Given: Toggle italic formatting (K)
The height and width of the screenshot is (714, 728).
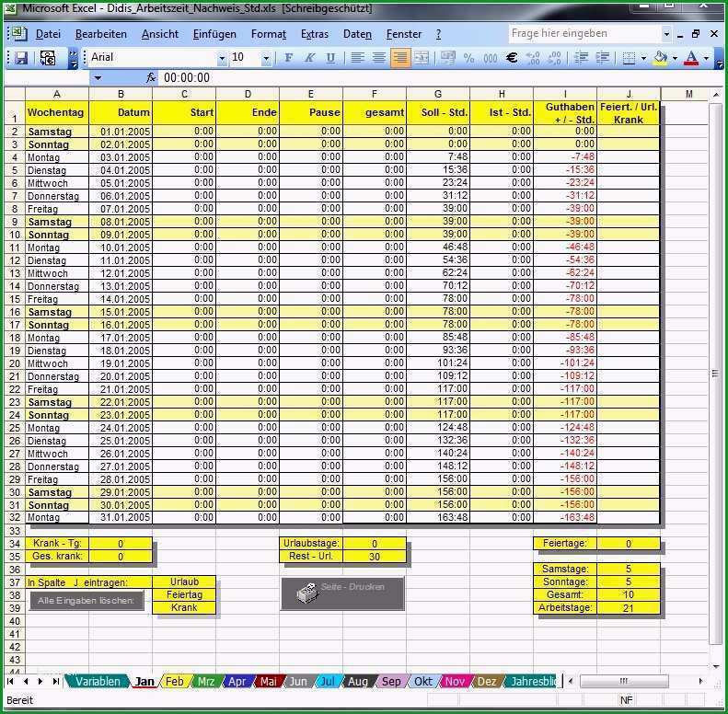Looking at the screenshot, I should (x=309, y=58).
